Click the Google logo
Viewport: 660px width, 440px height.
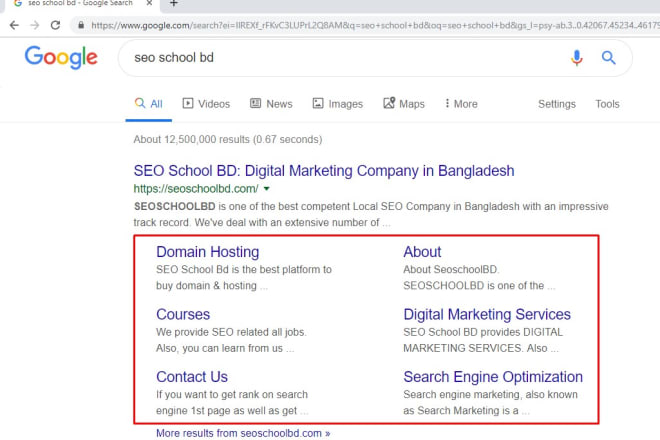(x=61, y=57)
